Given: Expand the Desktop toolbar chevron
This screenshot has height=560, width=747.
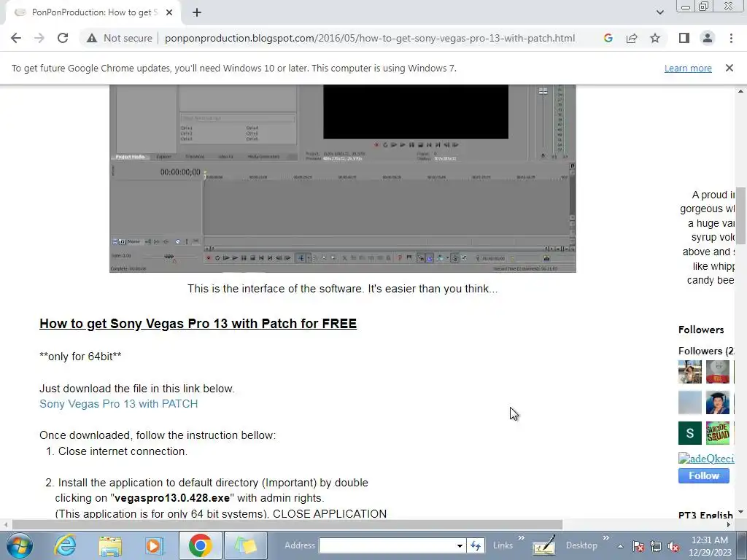Looking at the screenshot, I should [x=605, y=539].
